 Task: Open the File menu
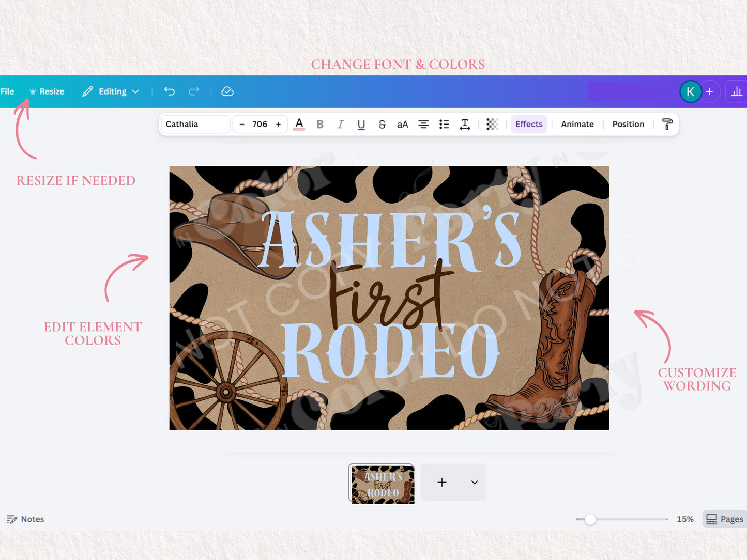point(7,91)
